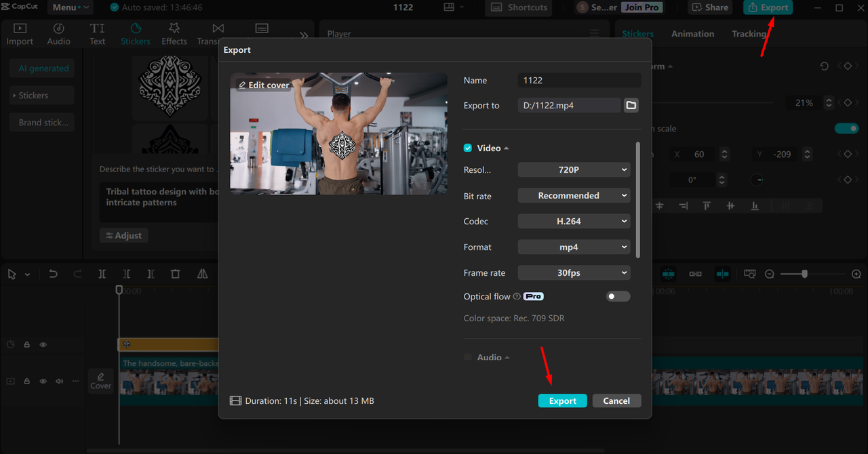Hide the sticker track with eye icon

coord(43,345)
